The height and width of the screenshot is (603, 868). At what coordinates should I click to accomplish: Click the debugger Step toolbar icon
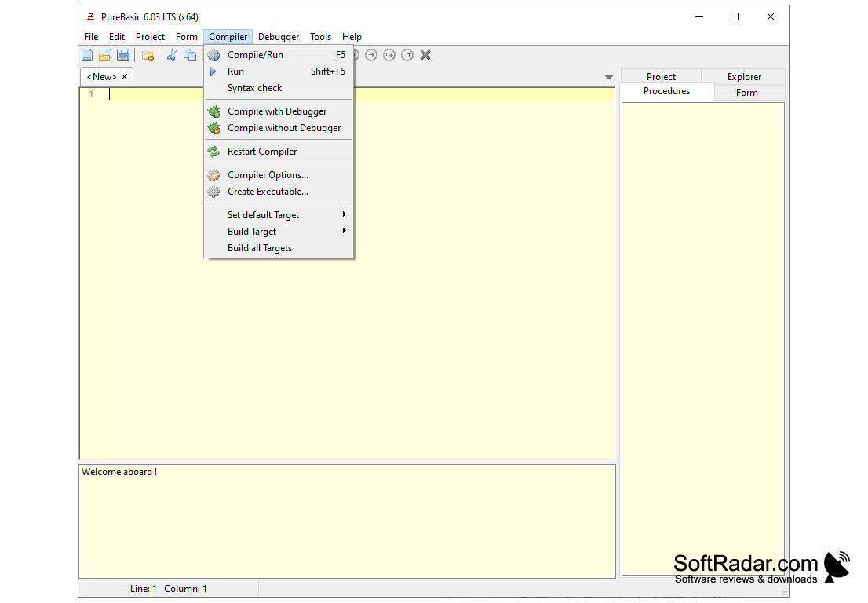coord(371,55)
